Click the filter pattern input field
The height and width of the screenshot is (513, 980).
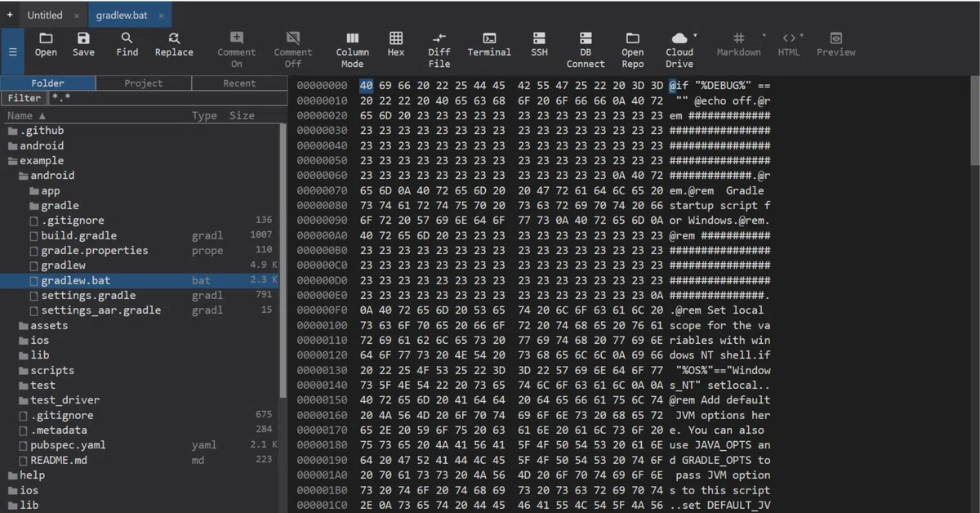(167, 98)
